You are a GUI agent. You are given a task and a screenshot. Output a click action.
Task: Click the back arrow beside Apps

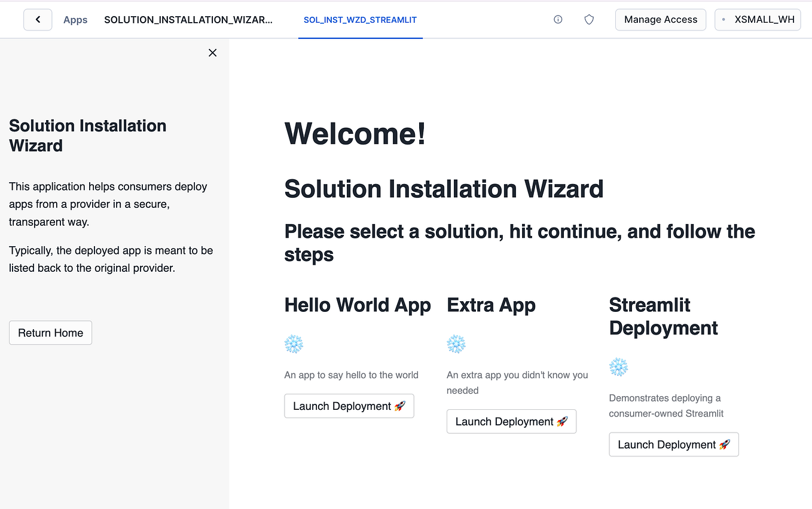coord(38,19)
